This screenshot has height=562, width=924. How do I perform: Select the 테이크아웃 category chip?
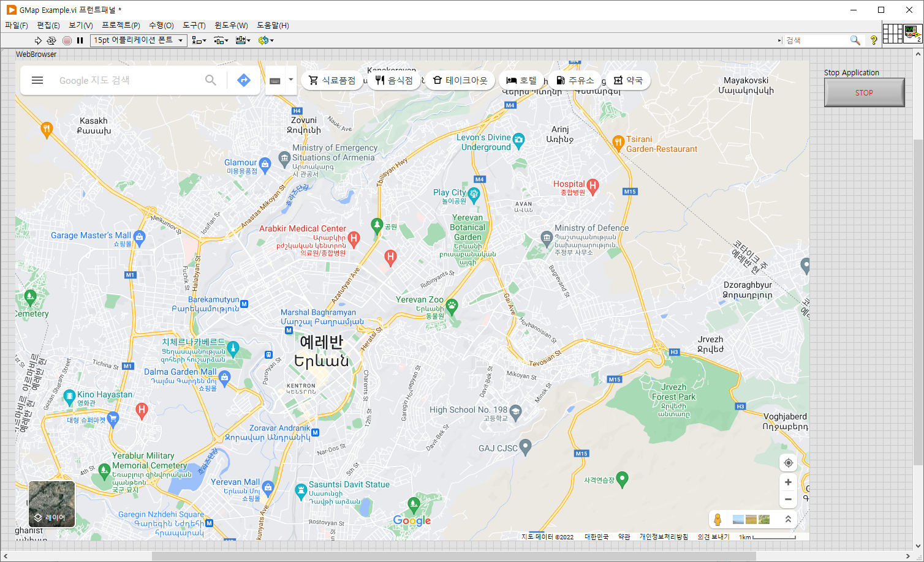tap(460, 80)
